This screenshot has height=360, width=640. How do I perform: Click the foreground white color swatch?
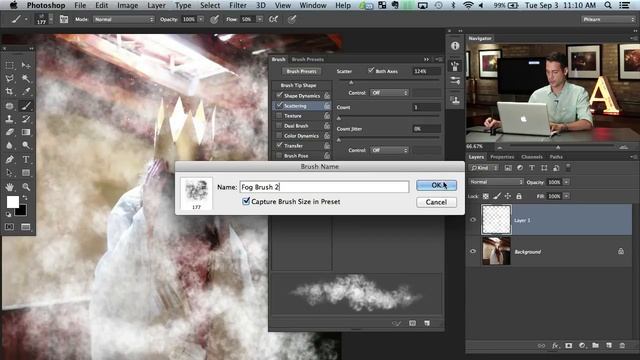pos(12,201)
